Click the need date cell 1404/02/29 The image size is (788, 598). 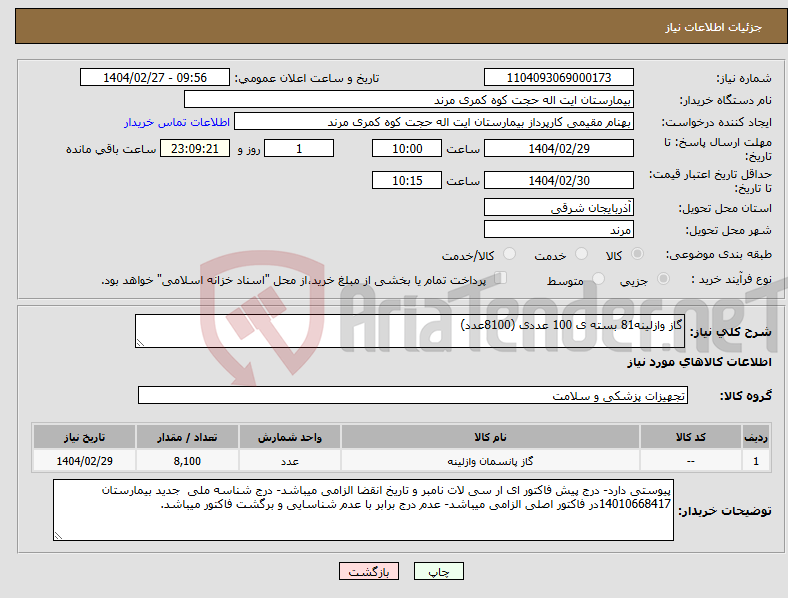[84, 461]
